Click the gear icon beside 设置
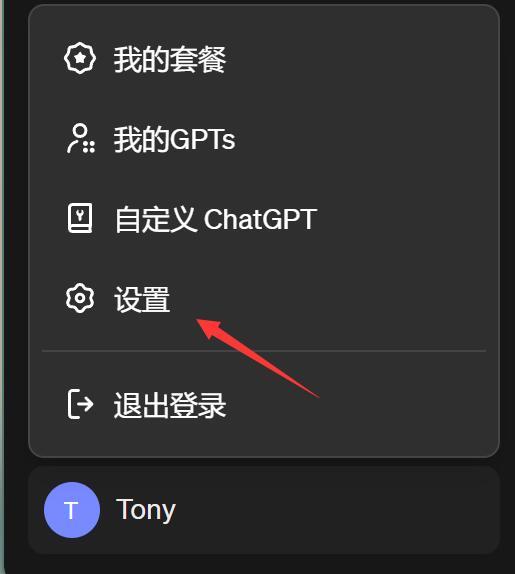 [x=80, y=298]
